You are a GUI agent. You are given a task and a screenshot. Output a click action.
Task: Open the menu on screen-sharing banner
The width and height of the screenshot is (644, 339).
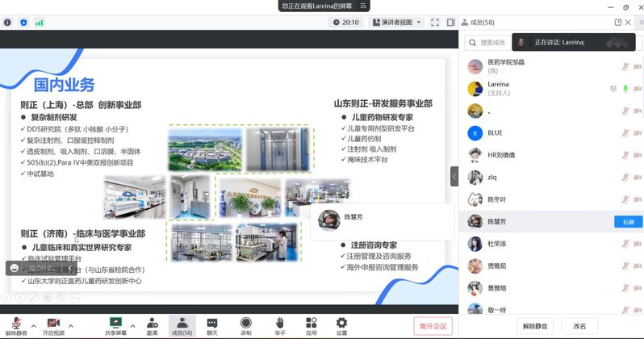(x=363, y=6)
